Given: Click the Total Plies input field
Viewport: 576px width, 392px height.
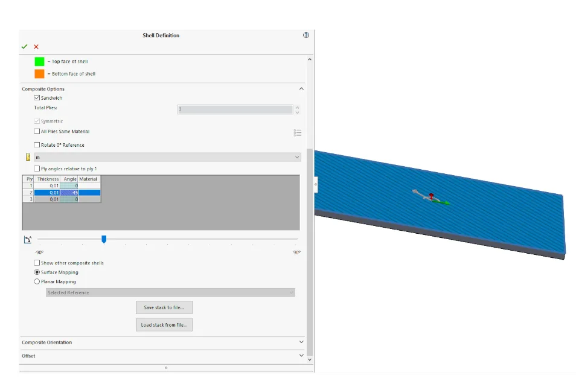Looking at the screenshot, I should click(x=235, y=109).
